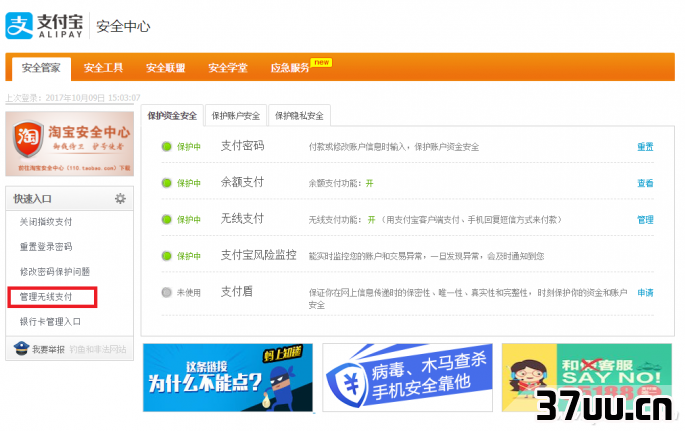This screenshot has height=431, width=685.
Task: Open the 安全工具 tab
Action: click(104, 68)
